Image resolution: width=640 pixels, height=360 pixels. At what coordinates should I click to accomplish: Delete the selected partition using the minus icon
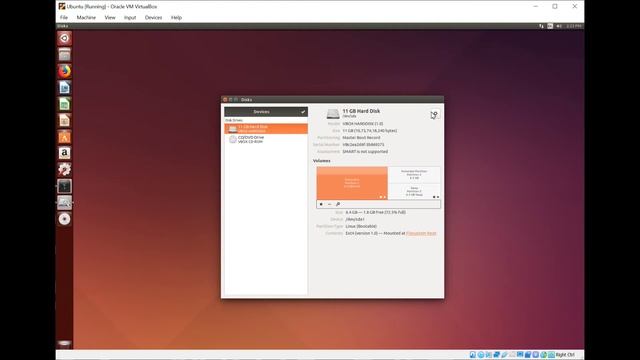pos(329,204)
